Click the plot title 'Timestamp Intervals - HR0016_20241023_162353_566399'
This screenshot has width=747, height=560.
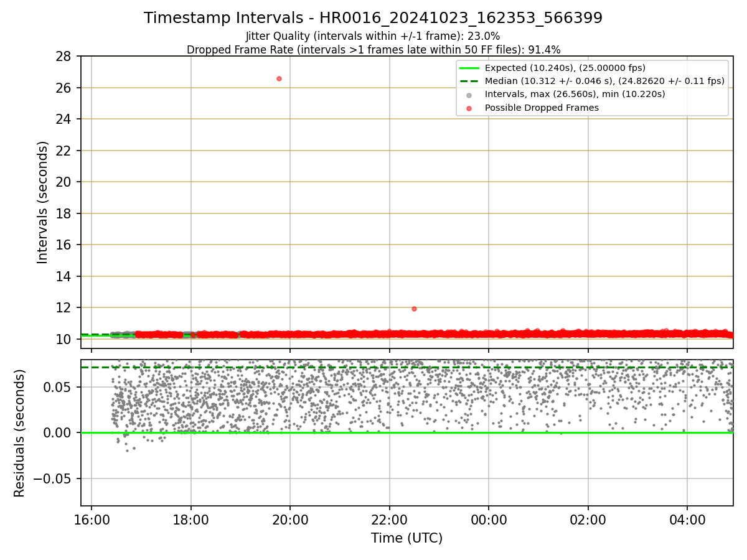373,18
